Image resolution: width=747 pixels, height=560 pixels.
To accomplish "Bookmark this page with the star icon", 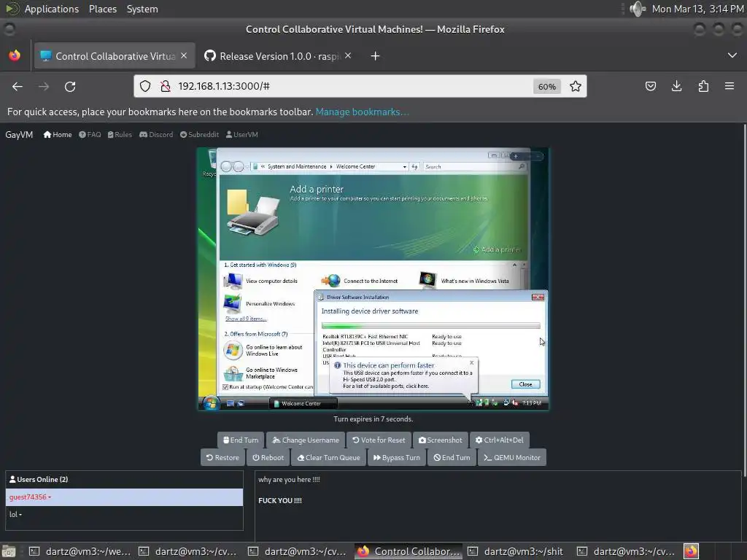I will pyautogui.click(x=576, y=86).
